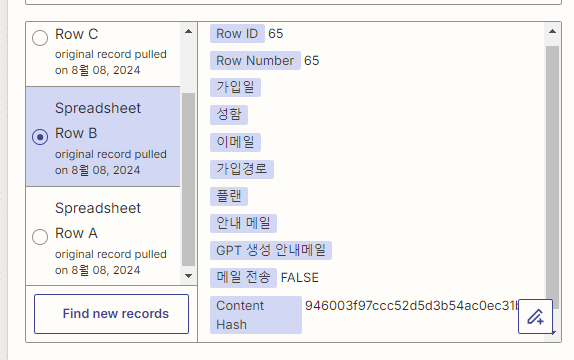Click the pencil-plus edit icon button

(535, 316)
